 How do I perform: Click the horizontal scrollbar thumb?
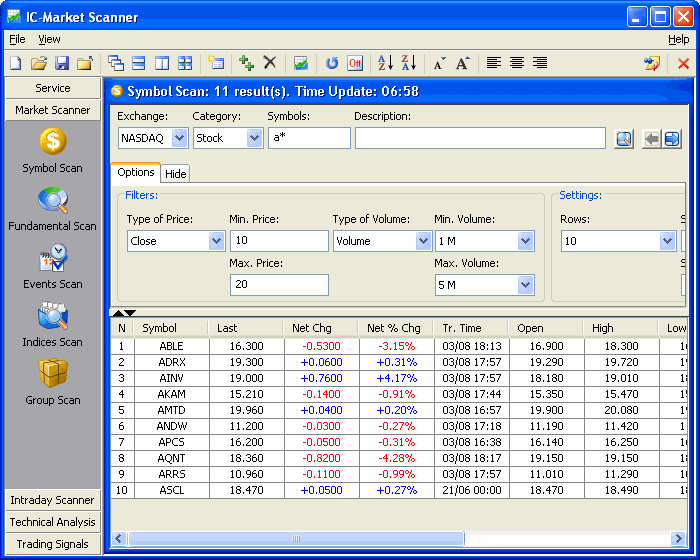296,539
